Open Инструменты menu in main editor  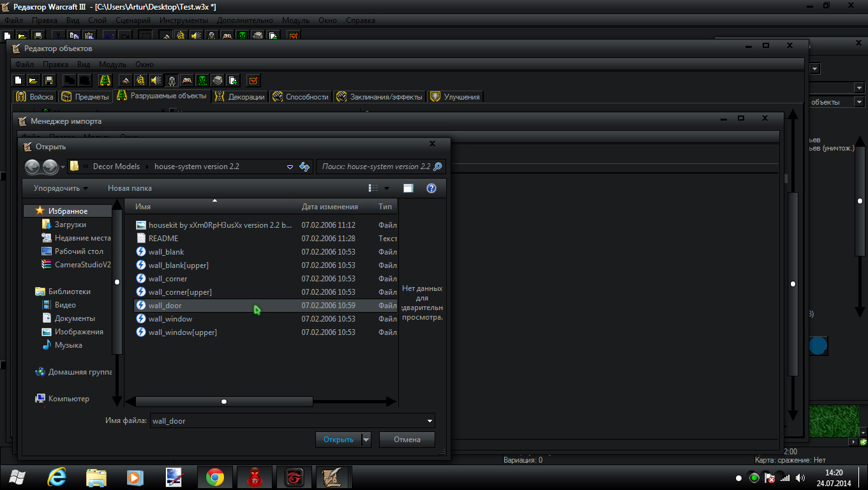pyautogui.click(x=184, y=20)
